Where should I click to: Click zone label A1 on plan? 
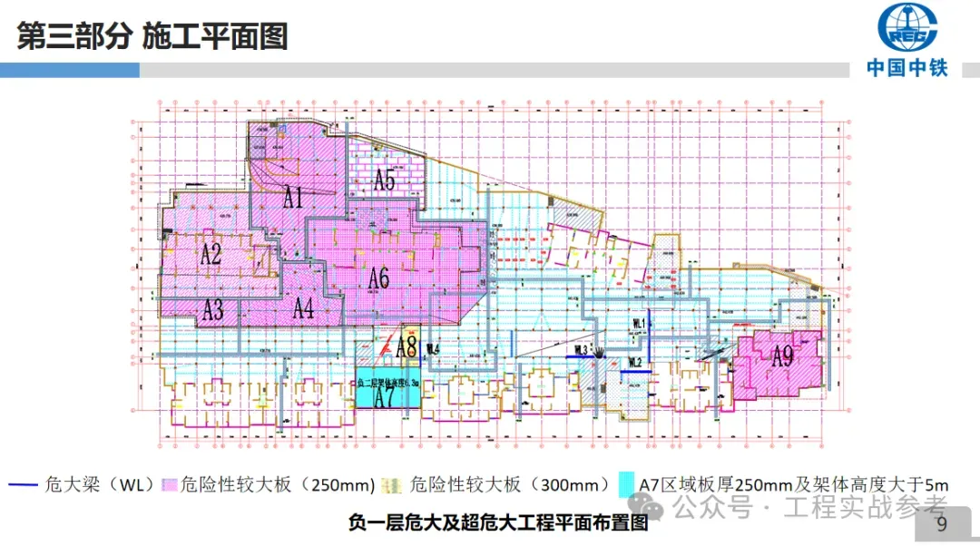(x=292, y=197)
